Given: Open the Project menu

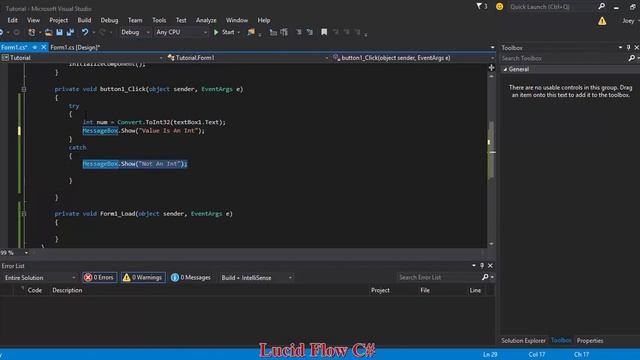Looking at the screenshot, I should (x=58, y=20).
